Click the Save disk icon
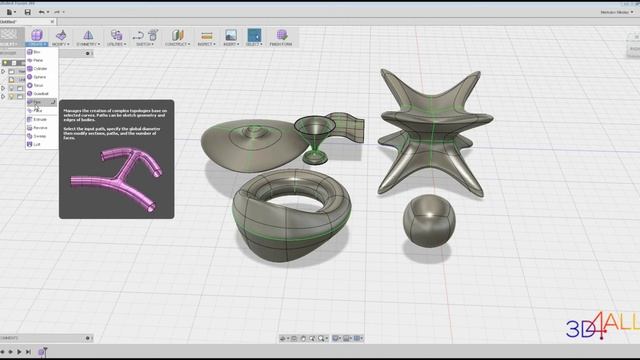This screenshot has width=640, height=360. pyautogui.click(x=27, y=12)
